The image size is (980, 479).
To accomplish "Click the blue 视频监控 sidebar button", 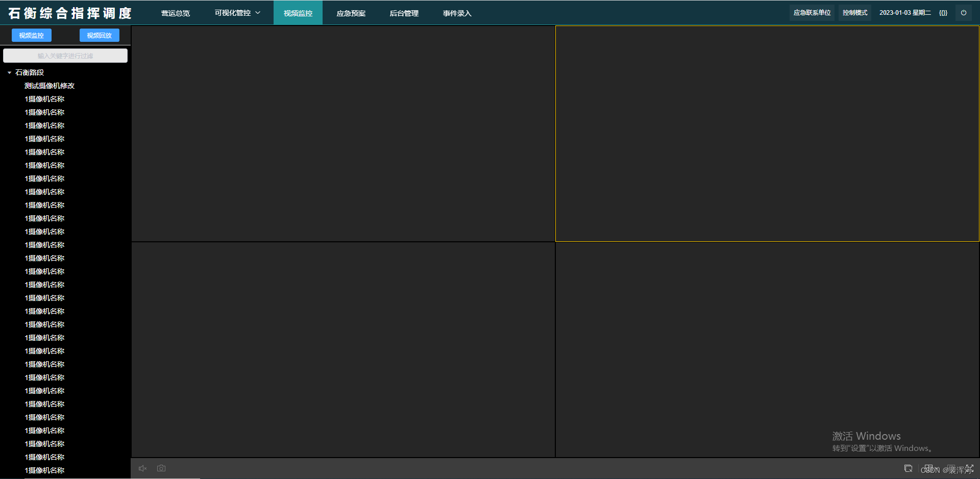I will (32, 35).
